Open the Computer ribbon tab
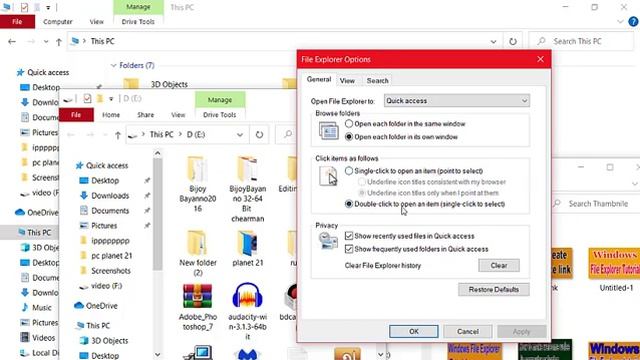 coord(58,22)
